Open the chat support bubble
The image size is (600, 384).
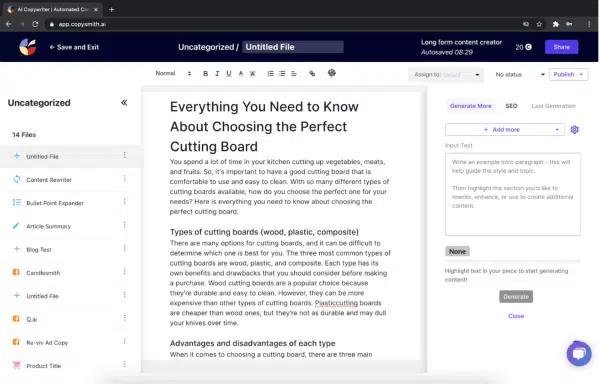pyautogui.click(x=579, y=353)
